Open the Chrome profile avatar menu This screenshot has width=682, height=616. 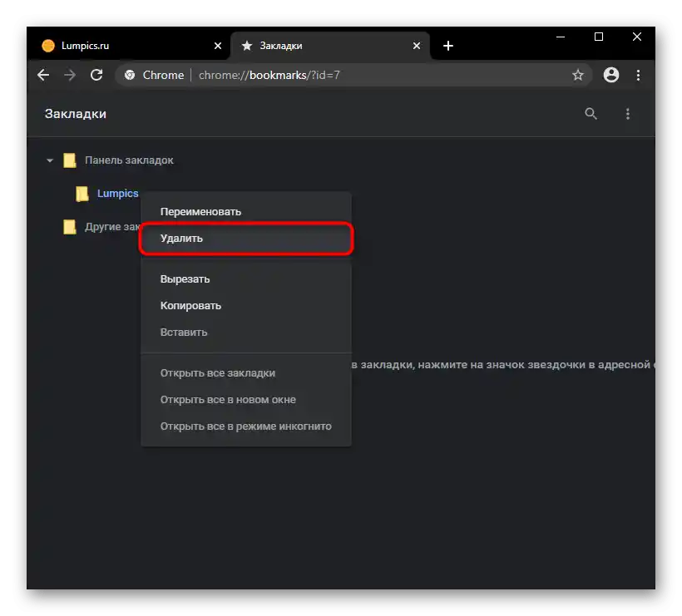tap(611, 75)
